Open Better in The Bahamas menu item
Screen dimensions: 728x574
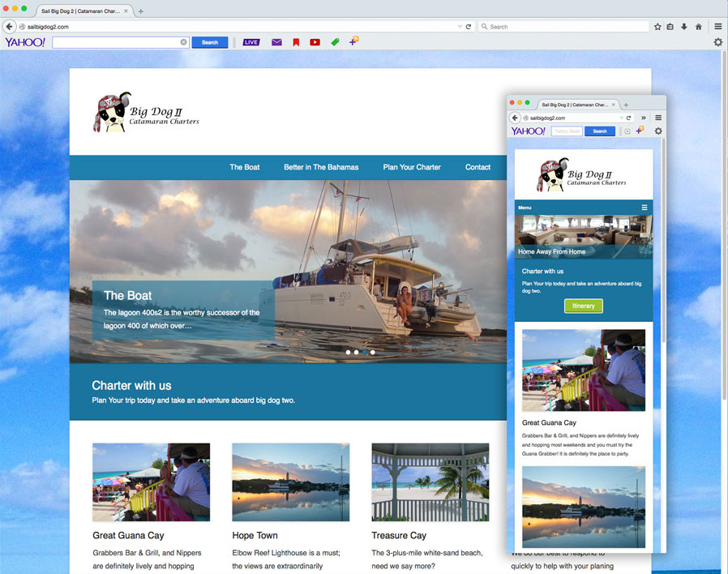(321, 167)
